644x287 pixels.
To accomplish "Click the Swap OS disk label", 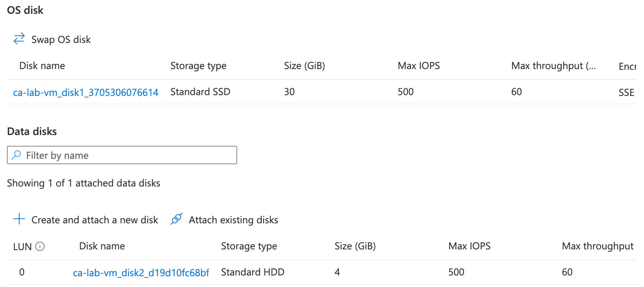I will click(x=61, y=40).
